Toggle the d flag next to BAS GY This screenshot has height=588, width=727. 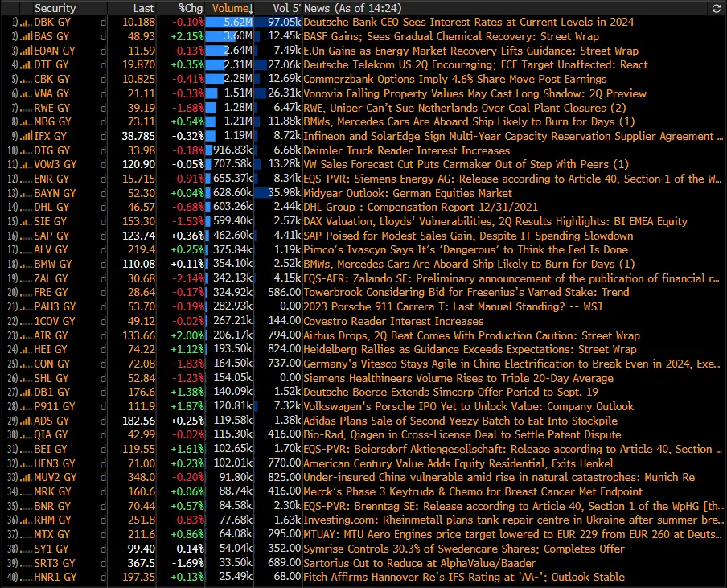pos(102,37)
